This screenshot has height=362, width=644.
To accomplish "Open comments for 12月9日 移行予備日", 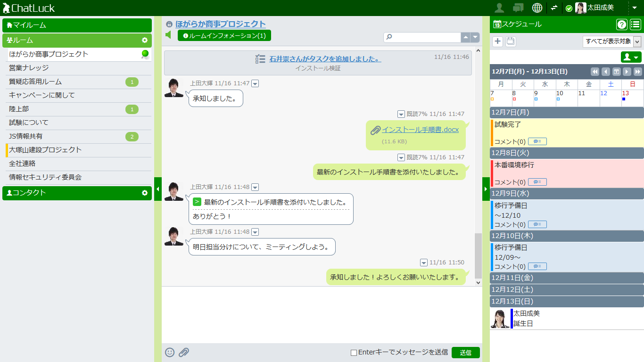I will pyautogui.click(x=537, y=224).
